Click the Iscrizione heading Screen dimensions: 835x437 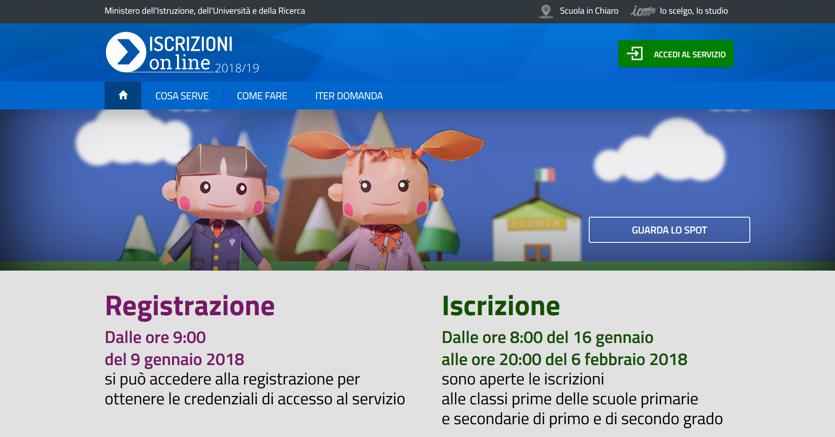tap(501, 306)
